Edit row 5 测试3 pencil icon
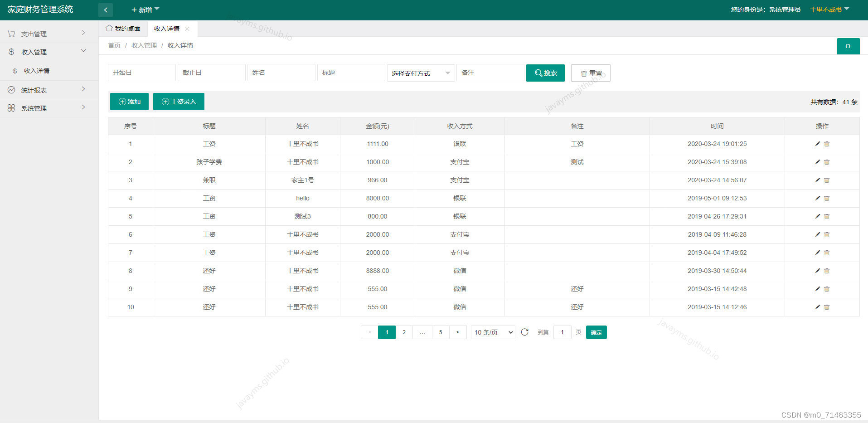This screenshot has height=423, width=868. (x=817, y=216)
